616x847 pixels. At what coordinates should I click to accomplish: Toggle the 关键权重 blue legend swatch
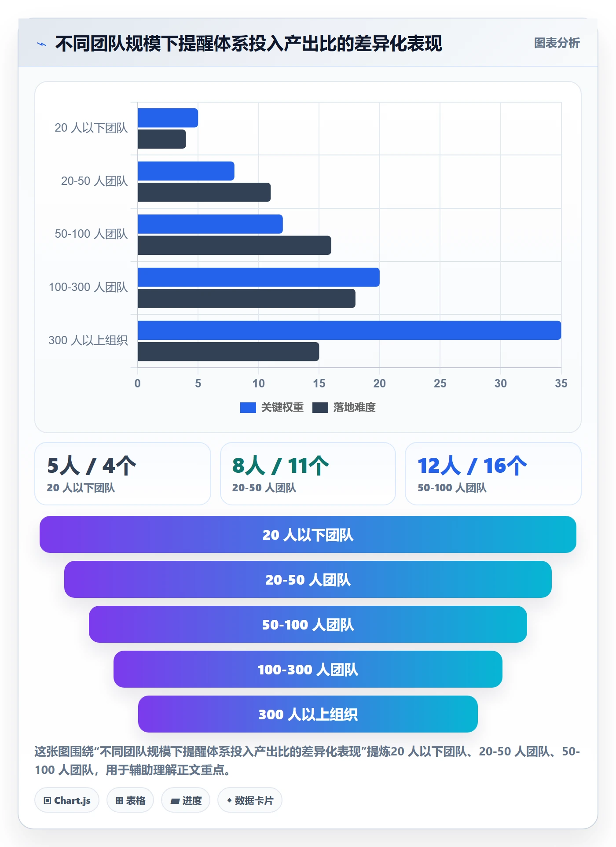click(248, 408)
